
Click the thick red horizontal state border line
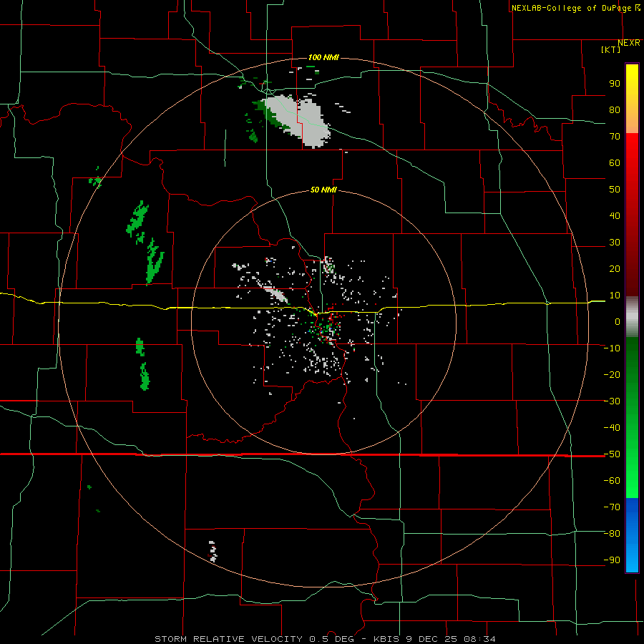point(303,454)
